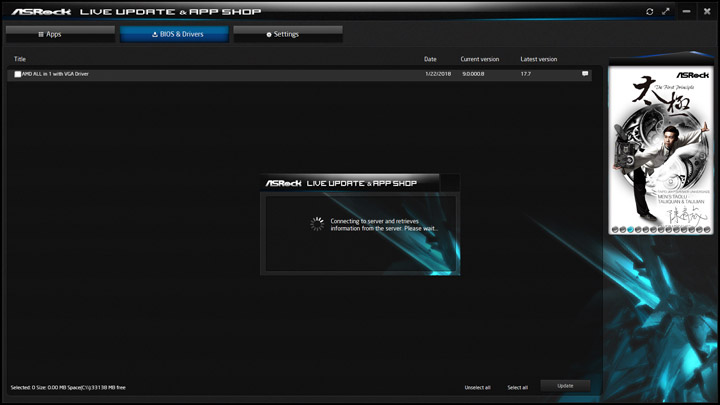Tick the AMD ALL in 1 driver checkbox

(17, 74)
